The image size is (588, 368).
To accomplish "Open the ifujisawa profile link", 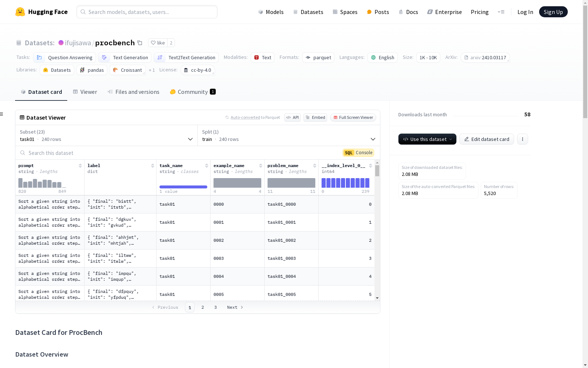I will (78, 43).
